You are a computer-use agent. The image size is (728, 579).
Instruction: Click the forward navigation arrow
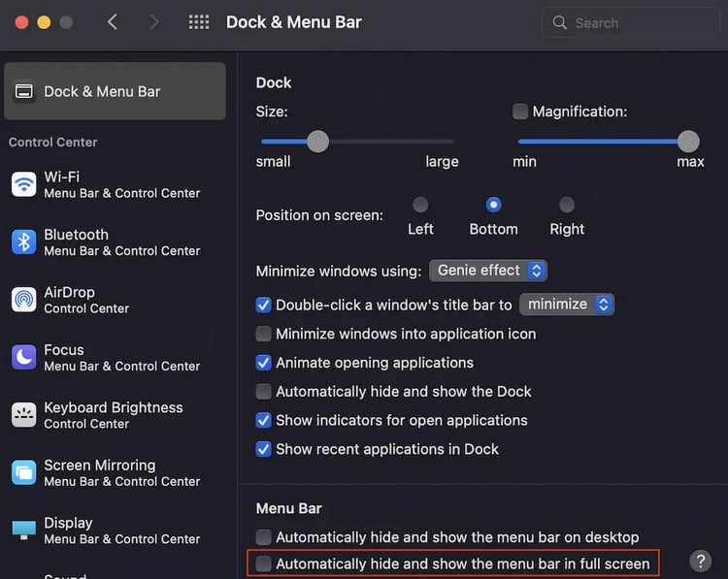[153, 21]
